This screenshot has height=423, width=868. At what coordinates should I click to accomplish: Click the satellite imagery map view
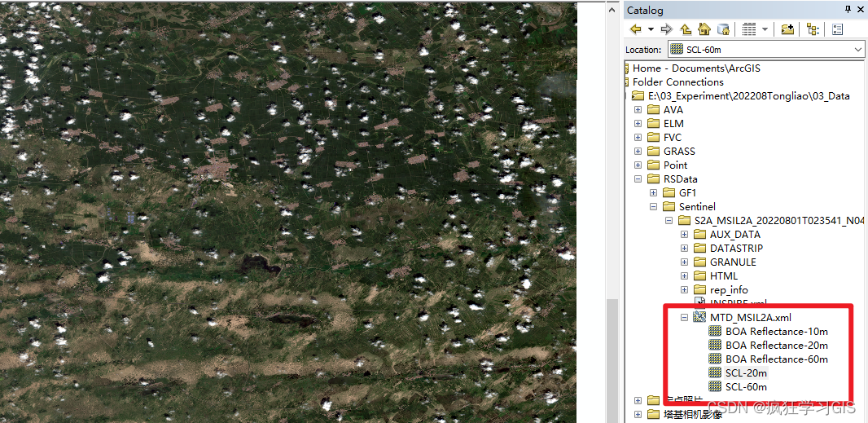288,213
